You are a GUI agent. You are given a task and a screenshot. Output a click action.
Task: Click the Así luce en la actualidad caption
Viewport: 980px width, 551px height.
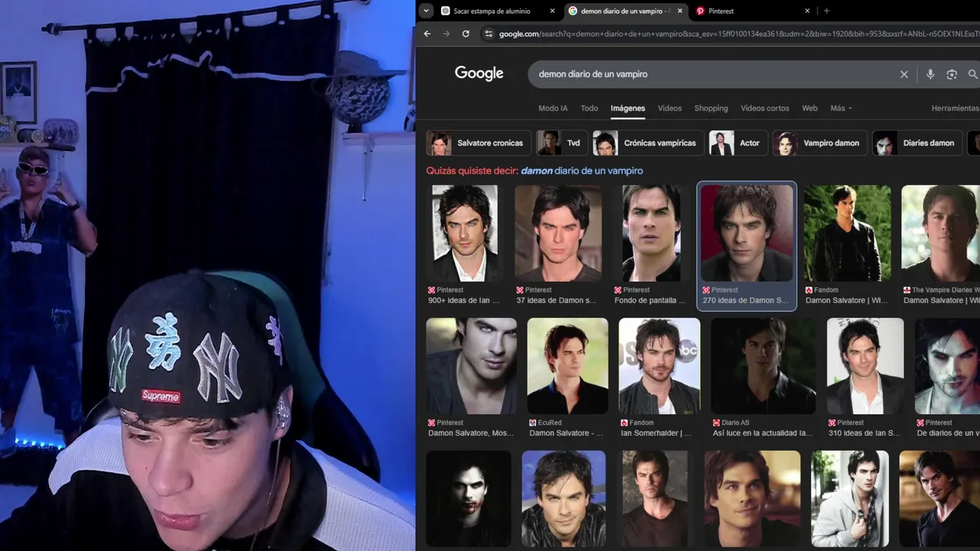pyautogui.click(x=763, y=433)
